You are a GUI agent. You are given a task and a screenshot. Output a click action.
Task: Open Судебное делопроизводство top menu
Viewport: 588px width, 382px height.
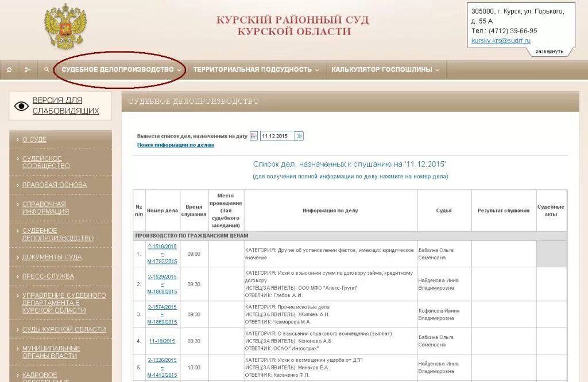click(x=118, y=69)
